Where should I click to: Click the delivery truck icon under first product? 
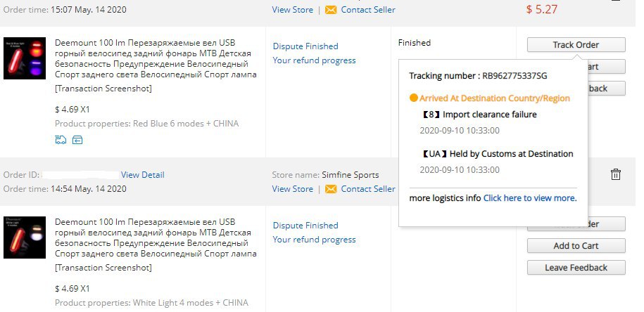61,141
